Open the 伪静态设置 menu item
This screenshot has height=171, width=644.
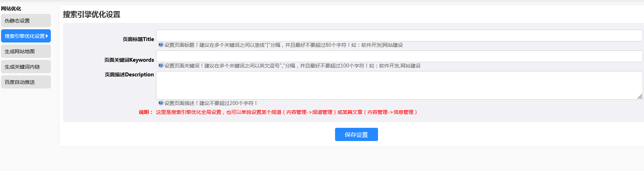click(26, 21)
